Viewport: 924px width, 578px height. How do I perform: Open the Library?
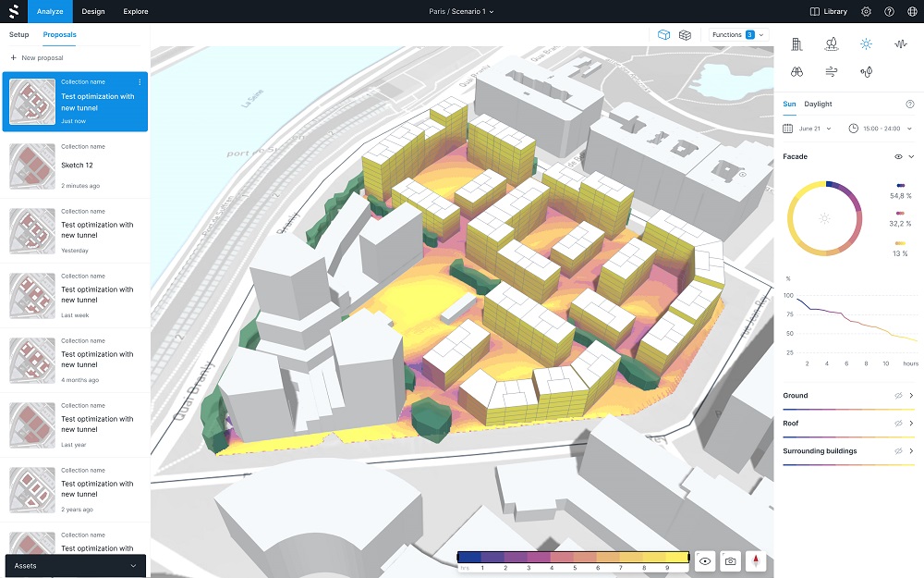tap(828, 11)
